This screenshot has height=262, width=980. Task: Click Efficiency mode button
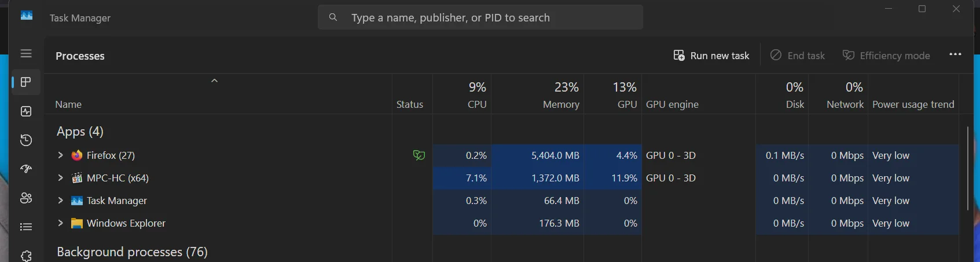tap(886, 56)
